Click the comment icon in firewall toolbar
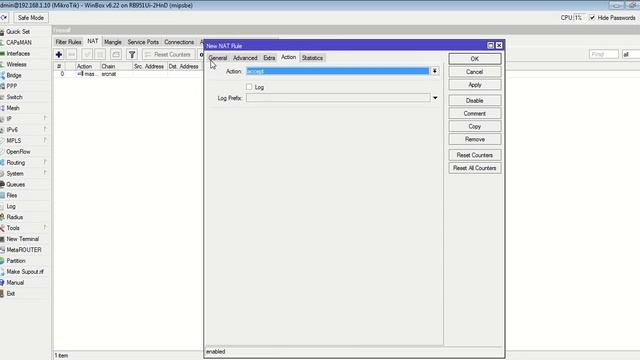This screenshot has width=640, height=360. [x=116, y=54]
